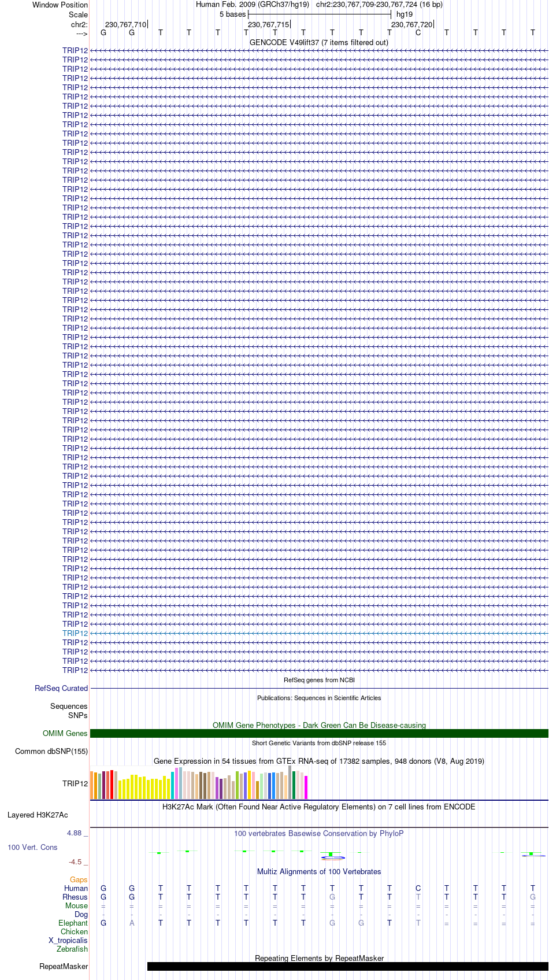Select the RepeatMasker side label

[64, 966]
